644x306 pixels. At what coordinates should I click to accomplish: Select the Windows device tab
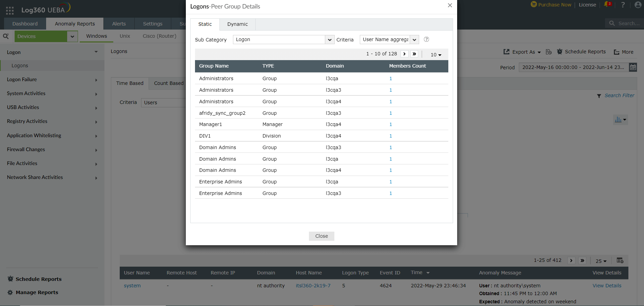[x=97, y=36]
